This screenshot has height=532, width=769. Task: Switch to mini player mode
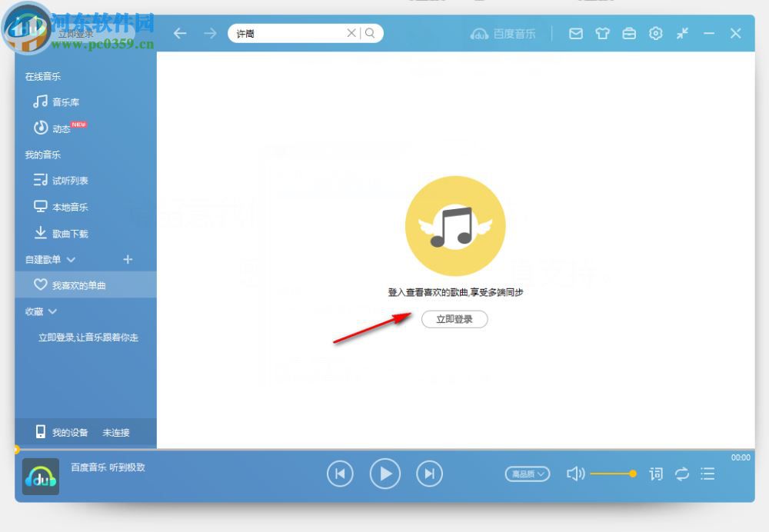pos(682,33)
